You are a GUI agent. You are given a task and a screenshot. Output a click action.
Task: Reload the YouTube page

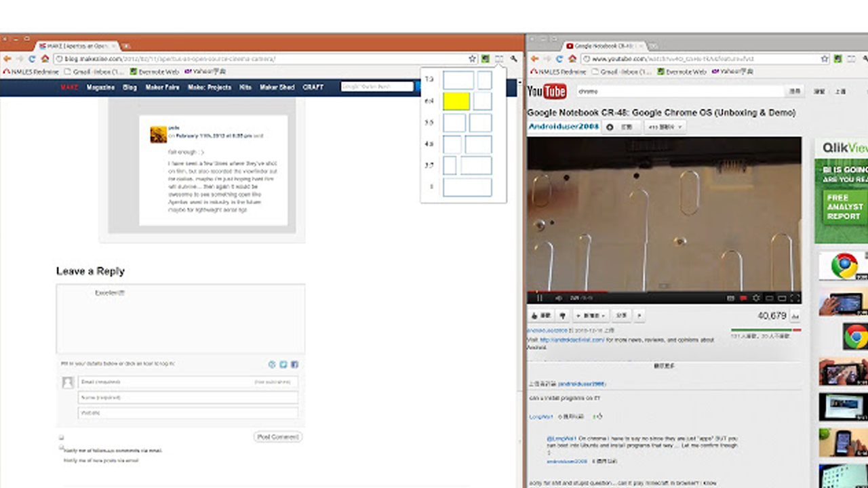coord(559,59)
